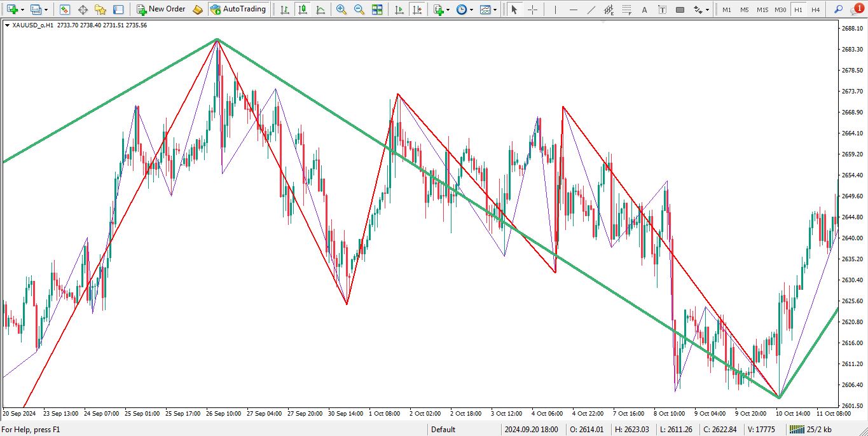The height and width of the screenshot is (436, 868).
Task: Open the Navigator panel star-folder icon
Action: [x=100, y=10]
